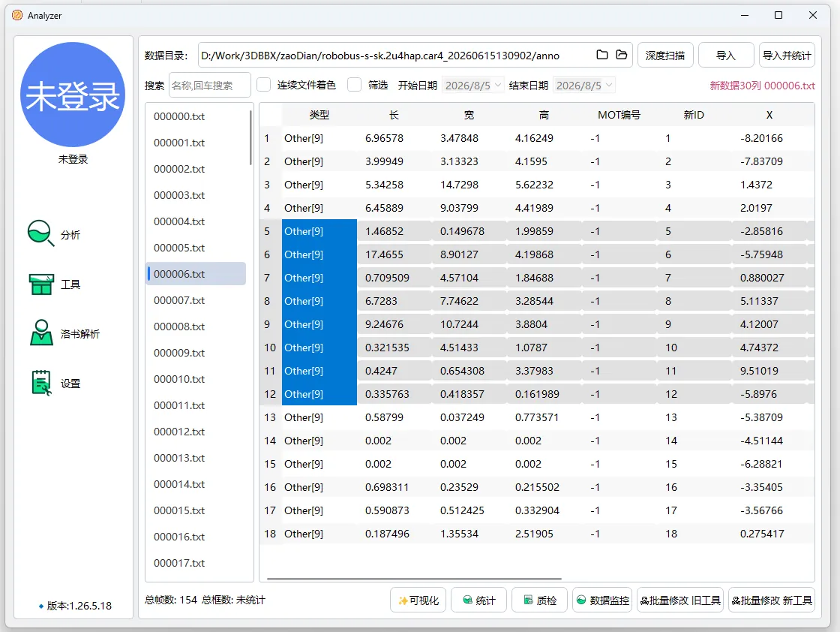Screen dimensions: 840x632
Task: Click length cell 6.96578 in row 1
Action: (394, 138)
